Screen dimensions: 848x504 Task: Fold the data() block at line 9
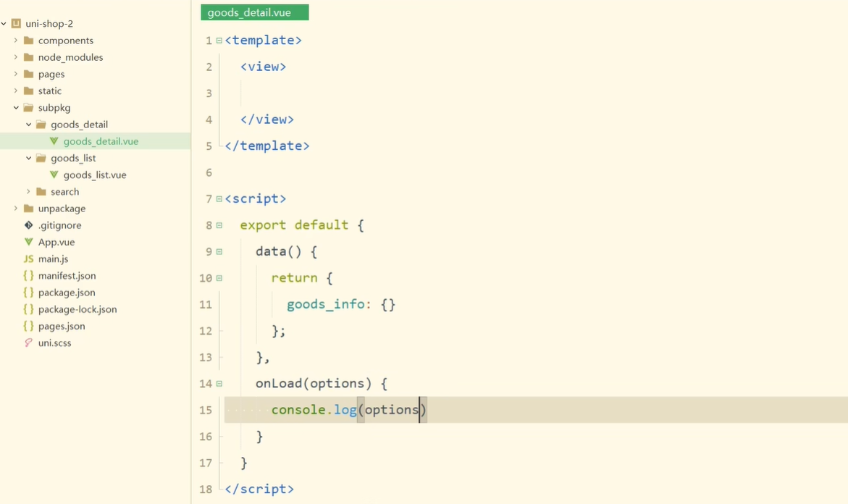click(219, 252)
